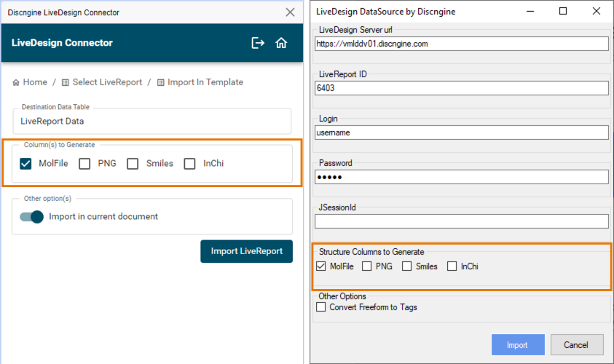Image resolution: width=614 pixels, height=364 pixels.
Task: Check InChi in Column(s) to Generate
Action: pyautogui.click(x=190, y=164)
